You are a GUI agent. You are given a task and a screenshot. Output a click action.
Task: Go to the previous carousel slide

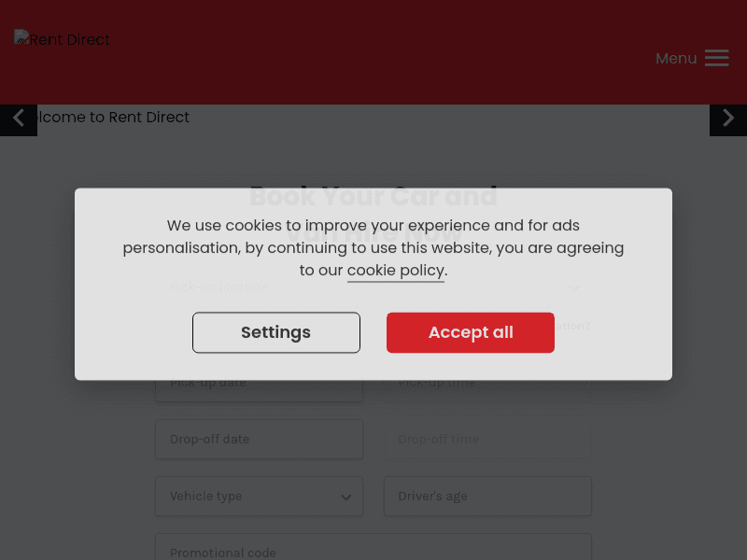(x=19, y=119)
